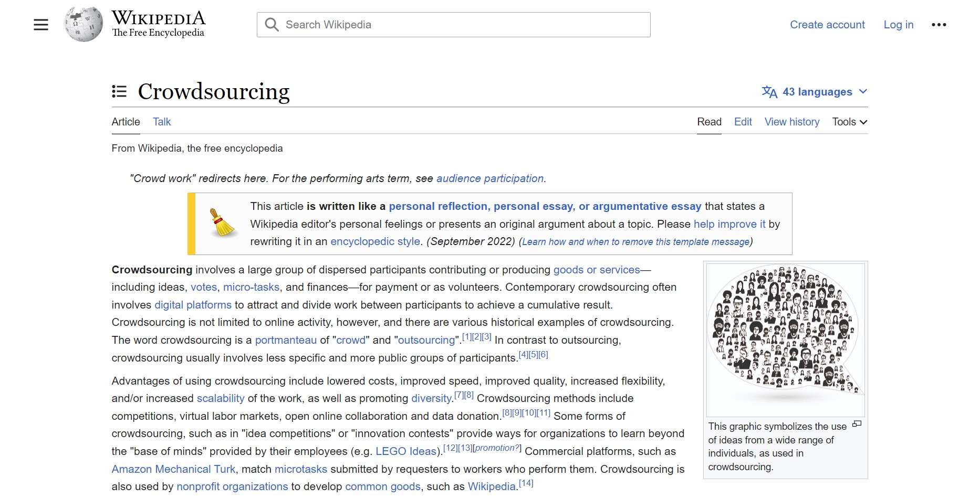Viewport: 980px width, 498px height.
Task: Follow the outsourcing link
Action: [426, 340]
